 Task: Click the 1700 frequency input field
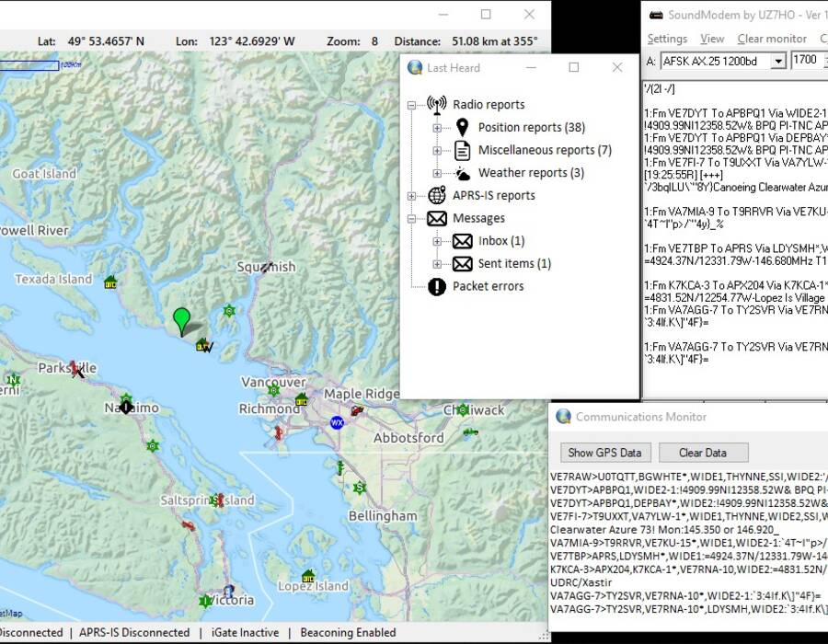(807, 60)
